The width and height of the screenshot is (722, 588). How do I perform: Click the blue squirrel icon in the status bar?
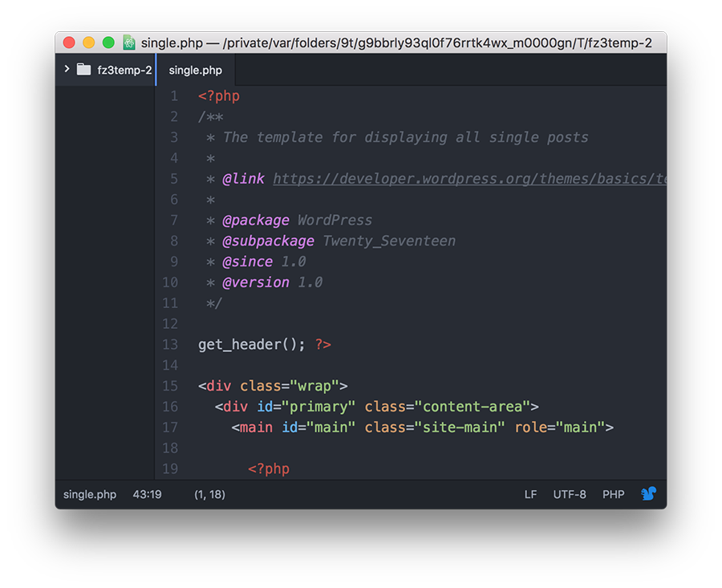(649, 494)
